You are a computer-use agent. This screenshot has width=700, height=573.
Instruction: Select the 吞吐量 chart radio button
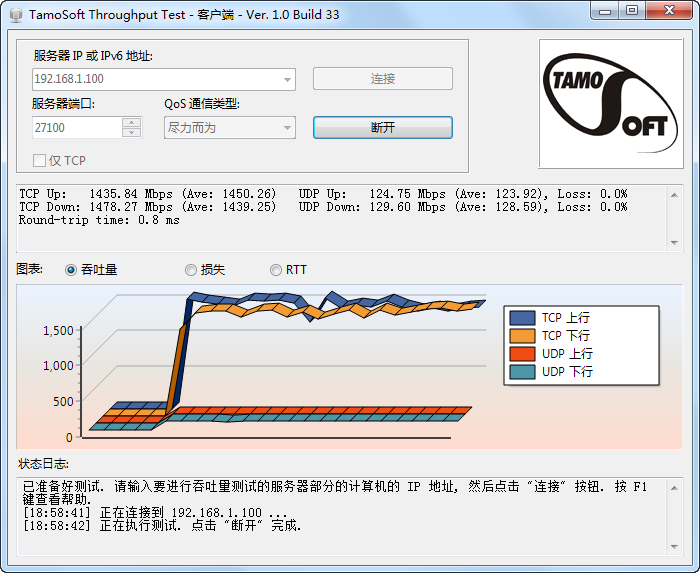pos(71,270)
